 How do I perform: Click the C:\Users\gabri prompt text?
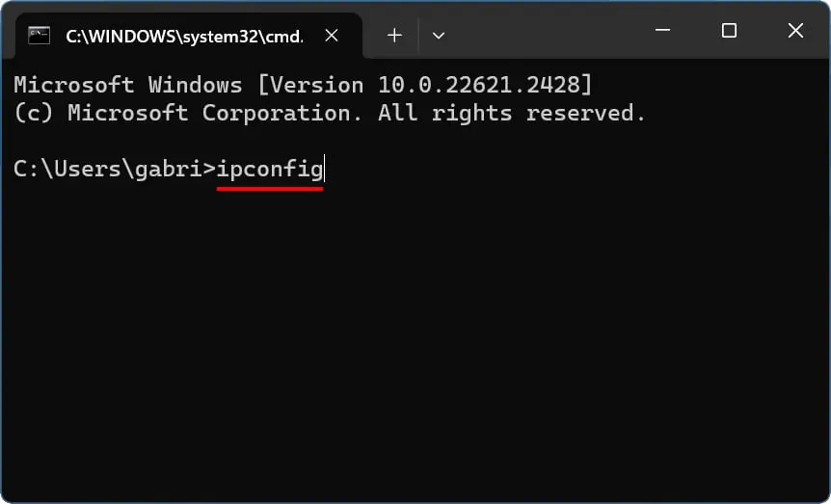(109, 169)
